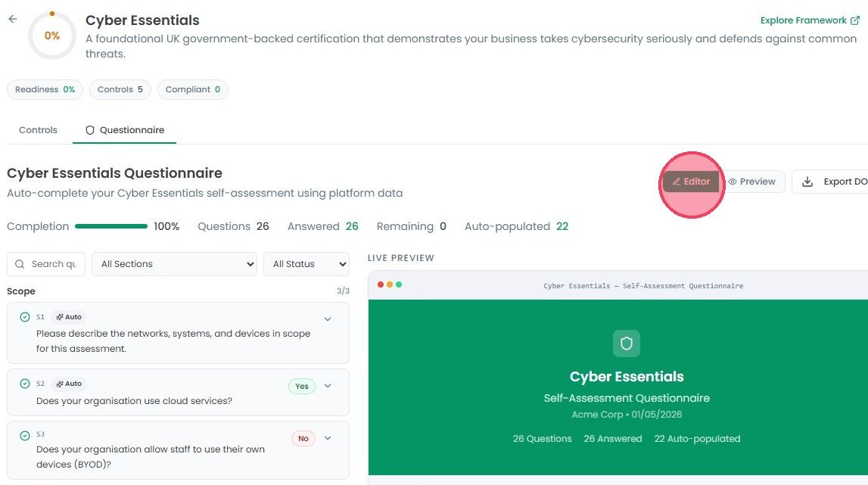Click the Scope section heading

[21, 291]
